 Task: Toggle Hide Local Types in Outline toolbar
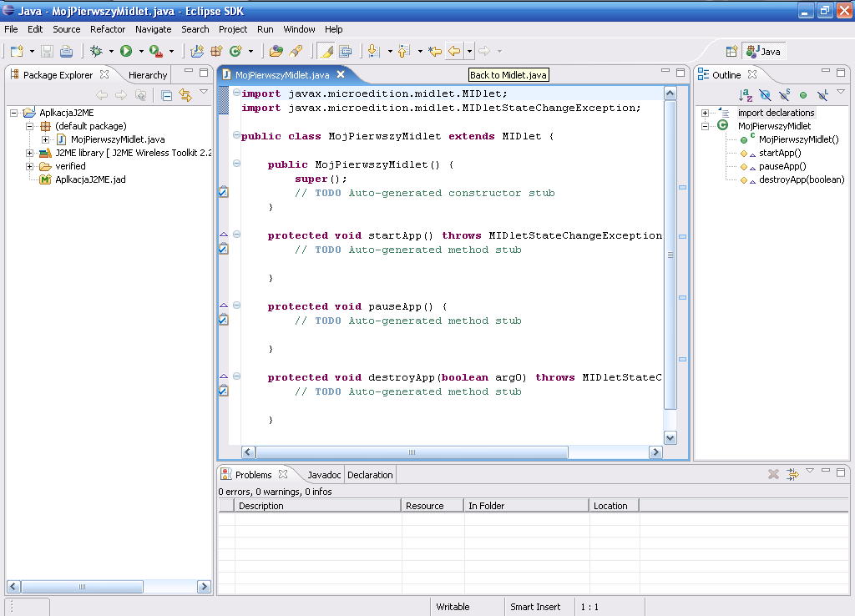[x=822, y=95]
